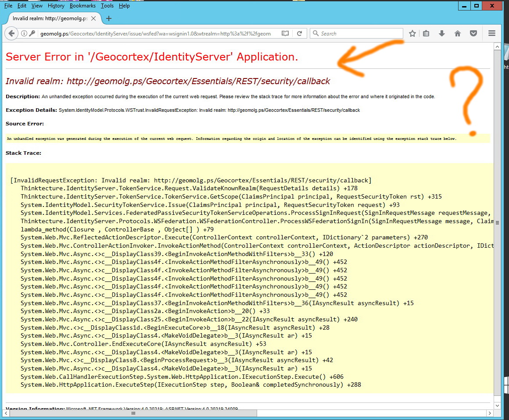Click horizontal scrollbar left arrow
Screen dimensions: 509x420
[6, 413]
